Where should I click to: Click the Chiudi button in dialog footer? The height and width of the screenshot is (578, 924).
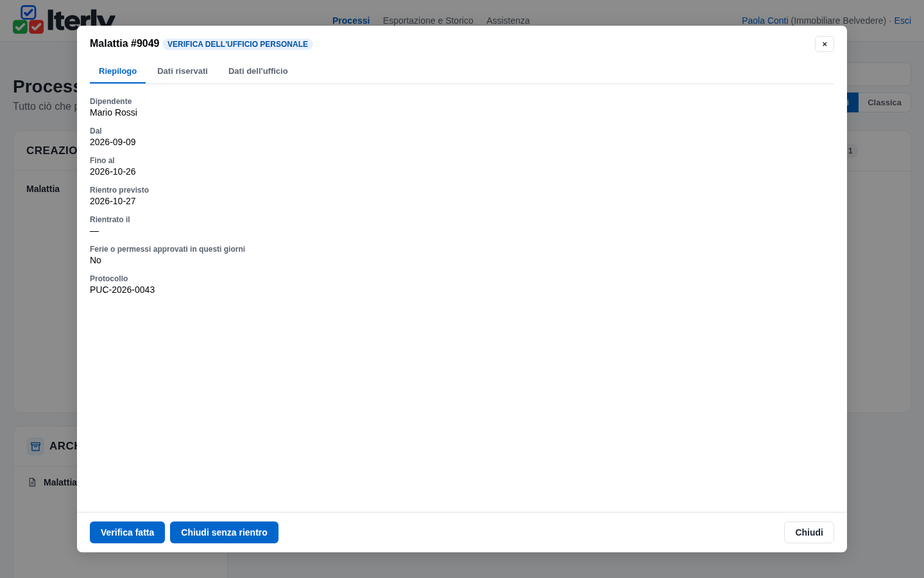coord(809,532)
